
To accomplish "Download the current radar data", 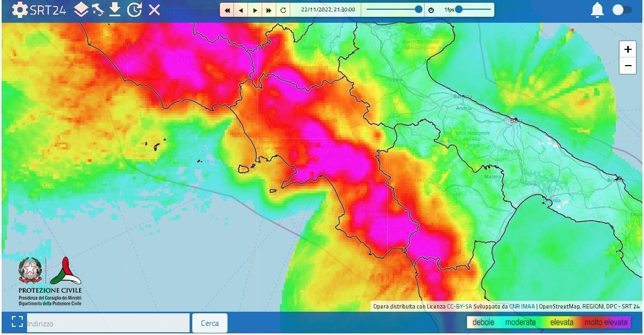I will point(115,9).
